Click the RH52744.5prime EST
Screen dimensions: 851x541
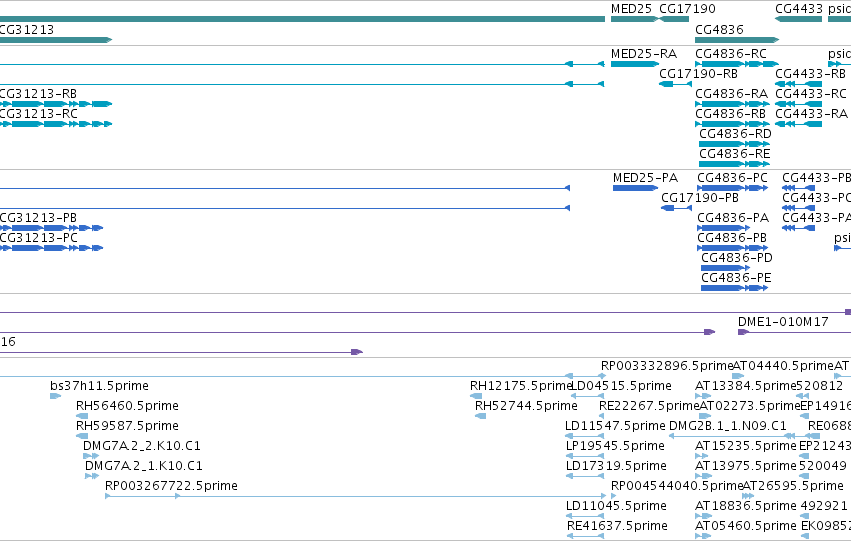tap(480, 416)
